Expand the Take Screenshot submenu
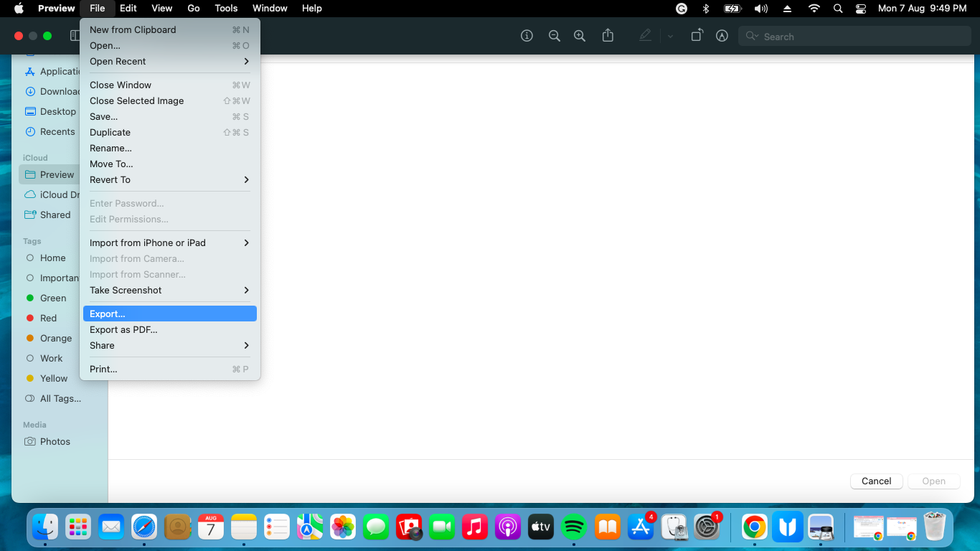This screenshot has width=980, height=551. coord(169,291)
